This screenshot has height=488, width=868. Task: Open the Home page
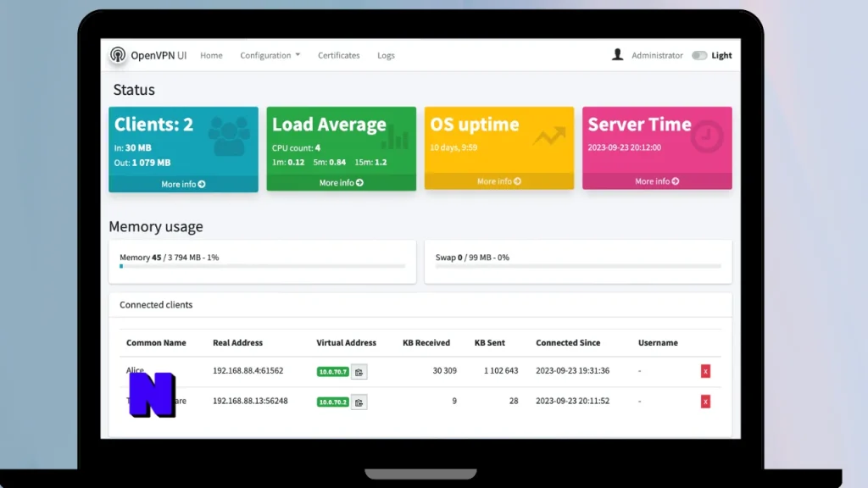[211, 55]
